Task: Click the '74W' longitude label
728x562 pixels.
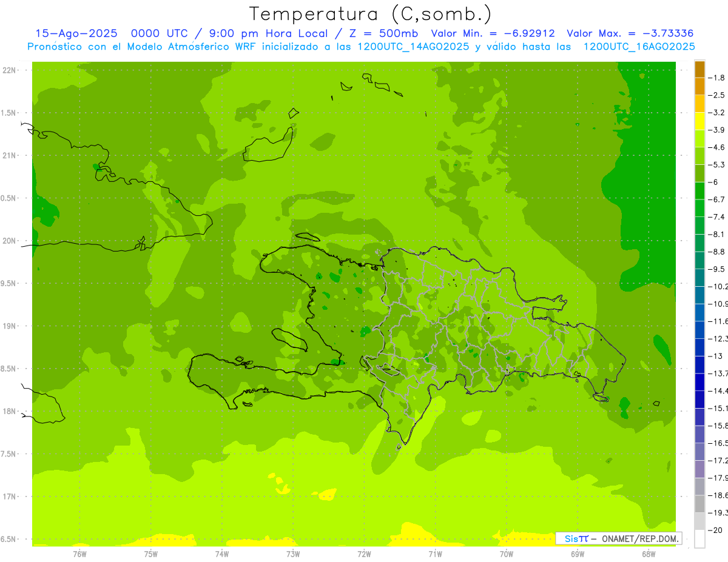Action: (x=222, y=554)
